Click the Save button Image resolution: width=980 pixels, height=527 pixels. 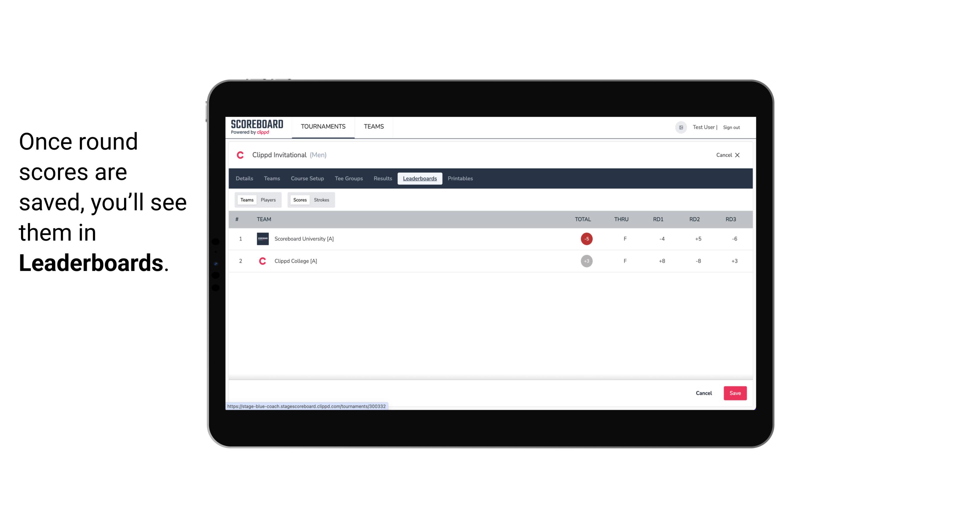point(734,393)
